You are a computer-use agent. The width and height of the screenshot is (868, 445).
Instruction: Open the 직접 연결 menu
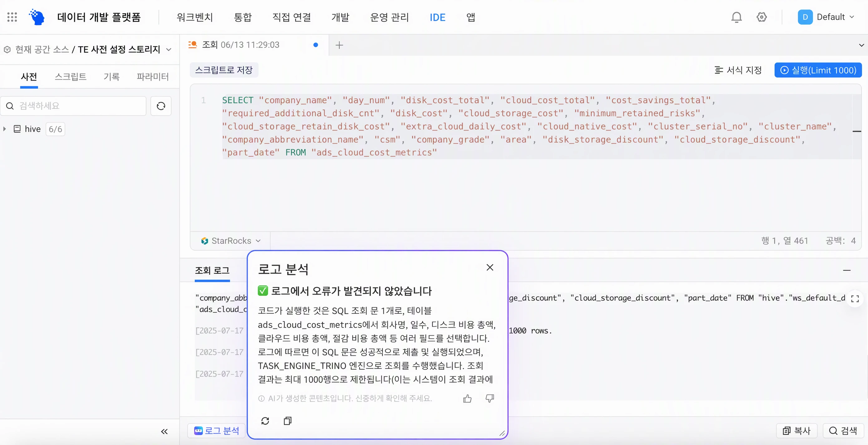(x=291, y=17)
